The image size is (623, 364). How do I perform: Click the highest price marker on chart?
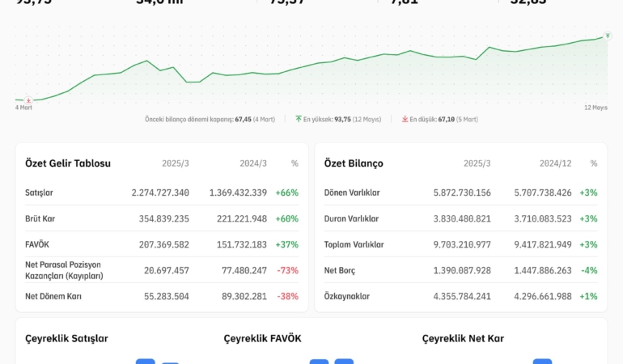click(x=607, y=36)
